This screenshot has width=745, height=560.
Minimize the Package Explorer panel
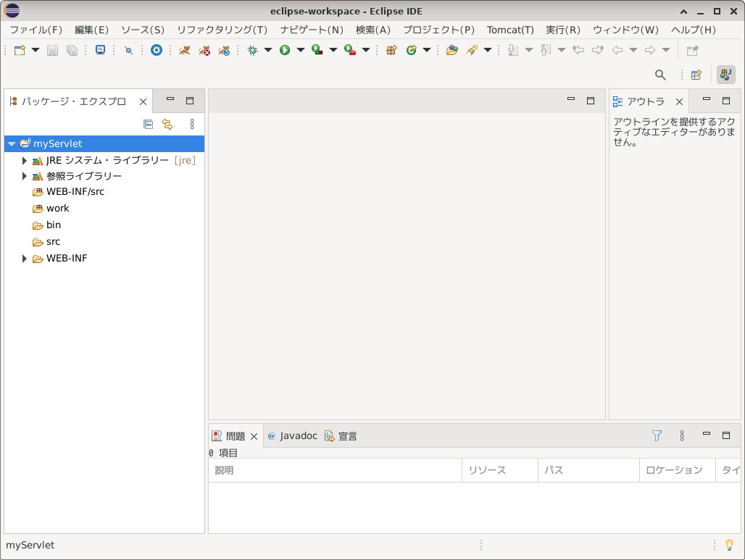click(170, 100)
